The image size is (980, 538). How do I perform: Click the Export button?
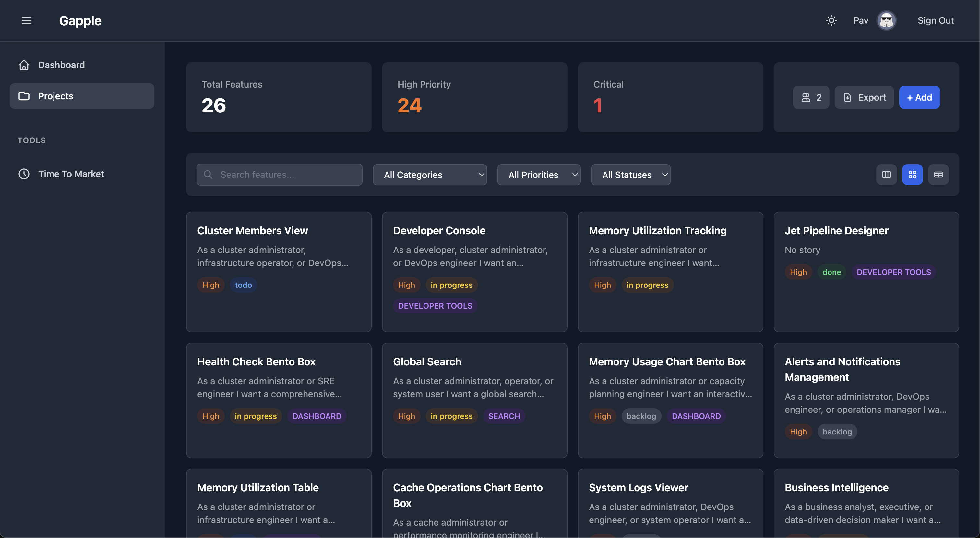coord(864,97)
